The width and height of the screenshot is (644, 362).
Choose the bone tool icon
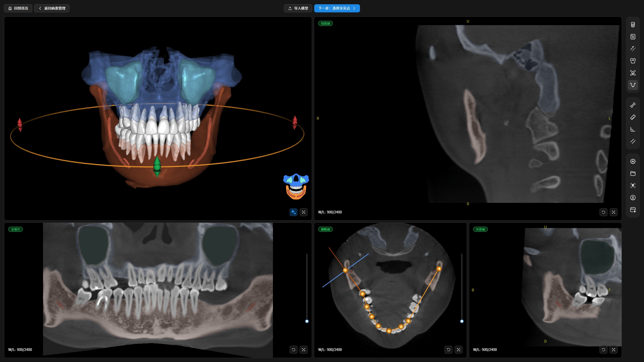pos(633,105)
